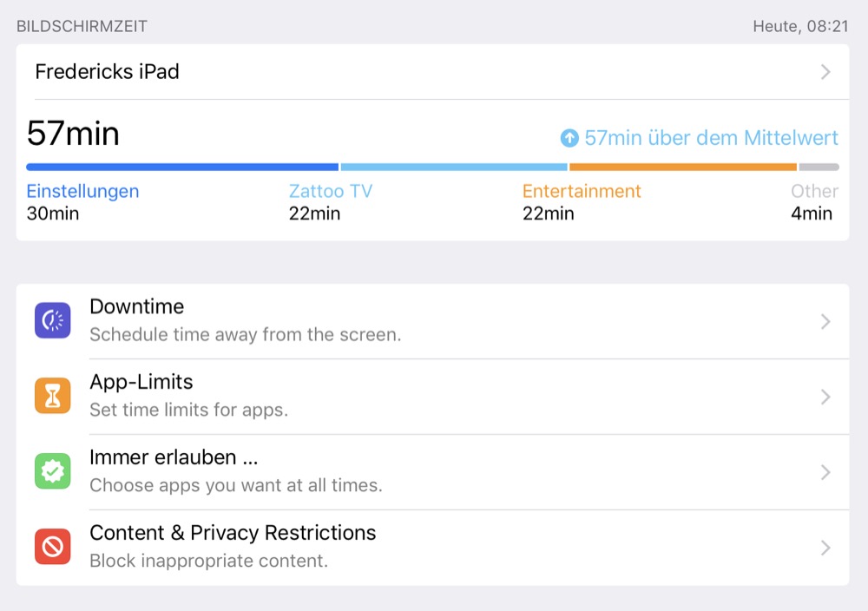The image size is (868, 611).
Task: Click the blue up-arrow icon beside Mittelwert
Action: click(569, 138)
